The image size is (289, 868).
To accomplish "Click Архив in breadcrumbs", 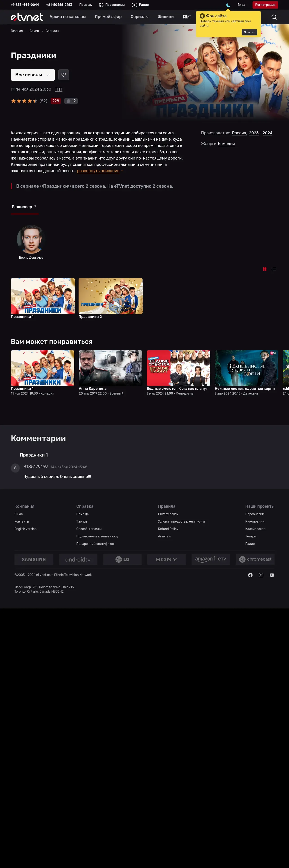I will pyautogui.click(x=34, y=31).
